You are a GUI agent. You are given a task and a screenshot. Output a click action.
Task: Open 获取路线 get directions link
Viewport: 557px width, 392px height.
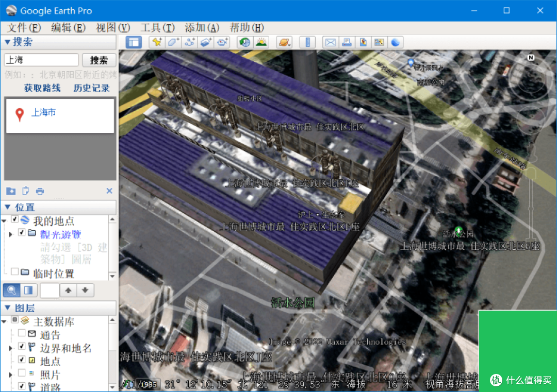[42, 88]
